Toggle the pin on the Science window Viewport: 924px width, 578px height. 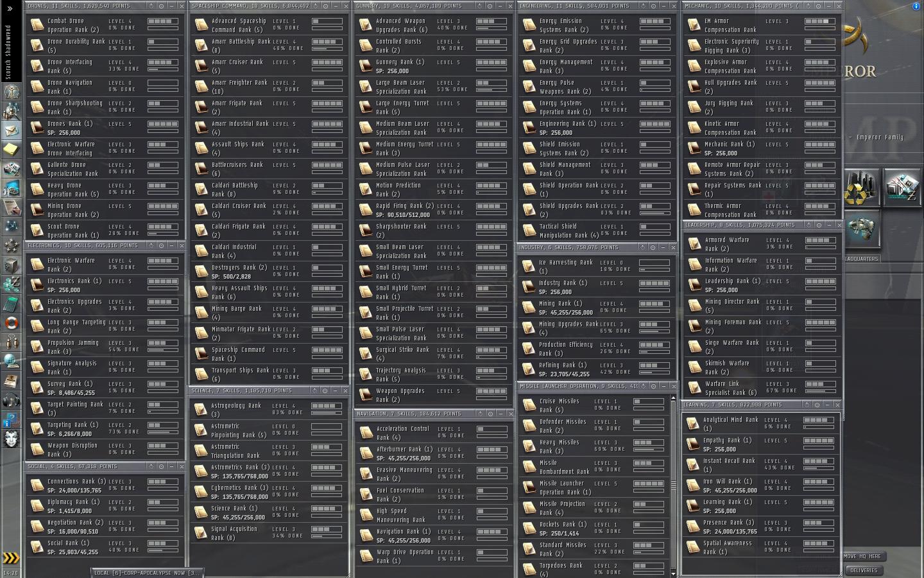tap(314, 390)
